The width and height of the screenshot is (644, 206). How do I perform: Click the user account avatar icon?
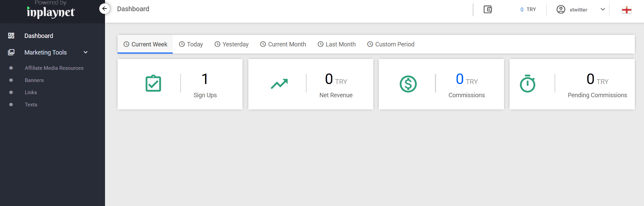coord(561,9)
